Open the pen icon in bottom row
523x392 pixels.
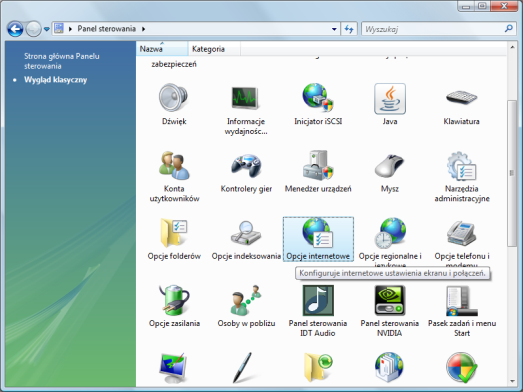tap(242, 367)
